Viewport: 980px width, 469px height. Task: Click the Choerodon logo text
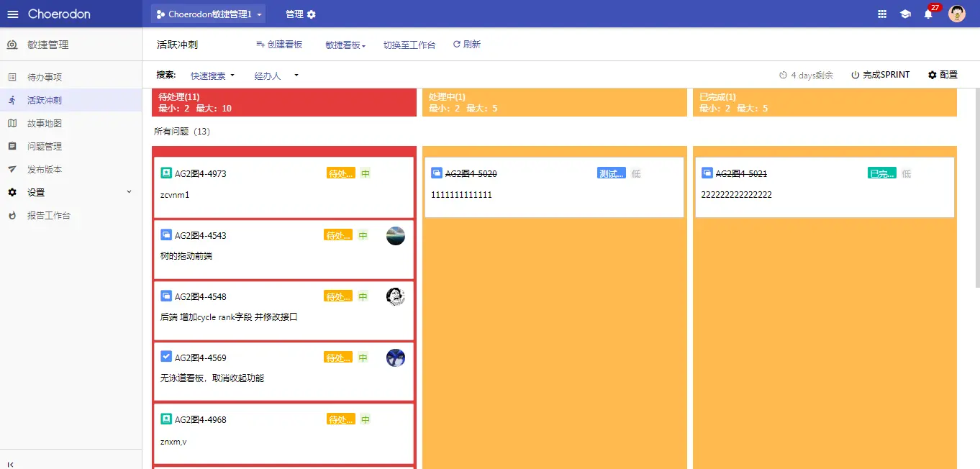coord(59,14)
